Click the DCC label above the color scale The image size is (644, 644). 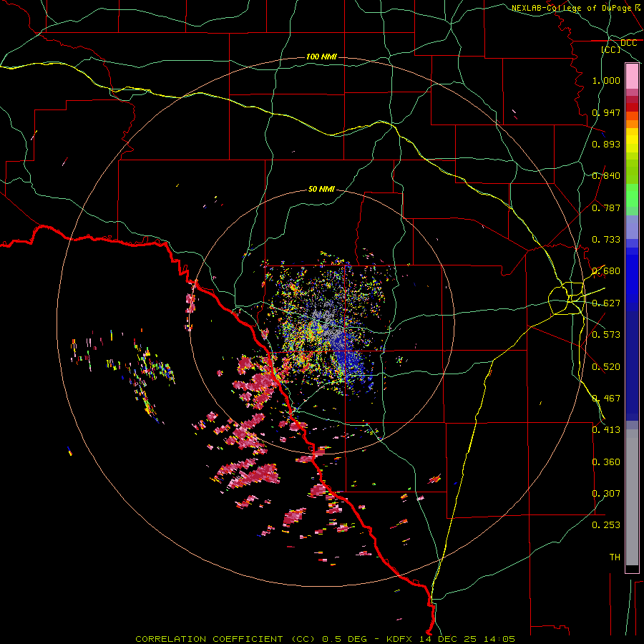628,43
